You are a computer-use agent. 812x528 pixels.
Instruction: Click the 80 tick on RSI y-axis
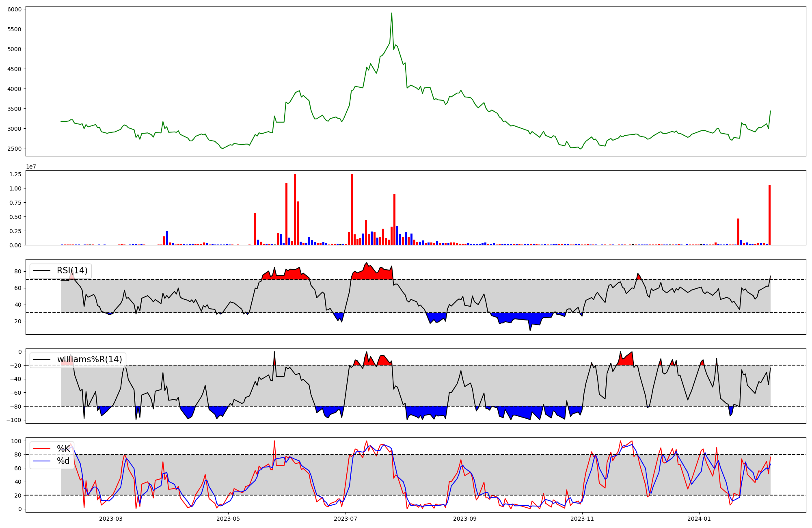tap(19, 271)
